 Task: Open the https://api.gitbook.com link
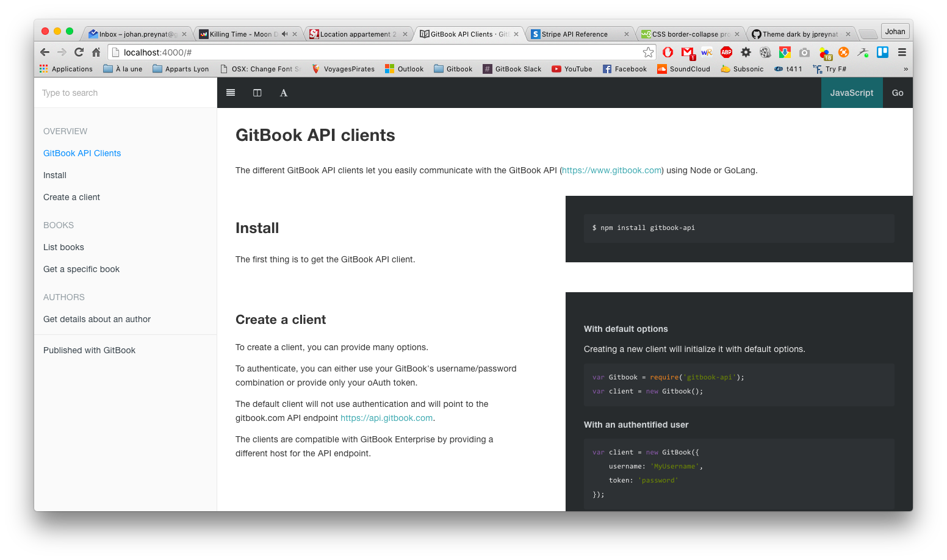pyautogui.click(x=386, y=418)
